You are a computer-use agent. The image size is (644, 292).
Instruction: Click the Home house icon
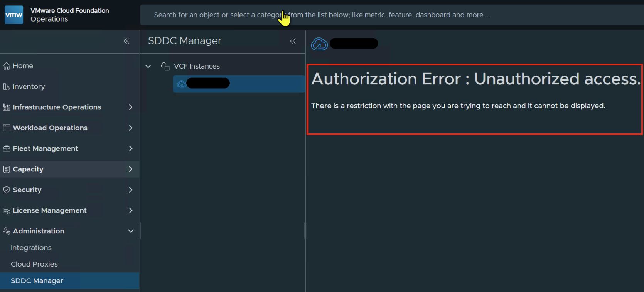pos(7,66)
